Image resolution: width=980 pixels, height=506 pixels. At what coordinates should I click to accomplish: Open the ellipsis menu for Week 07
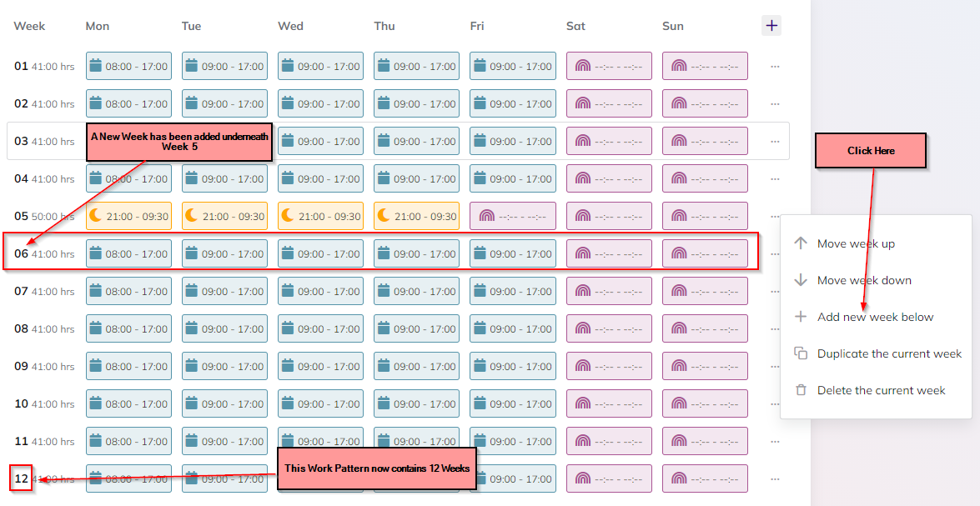[x=774, y=291]
